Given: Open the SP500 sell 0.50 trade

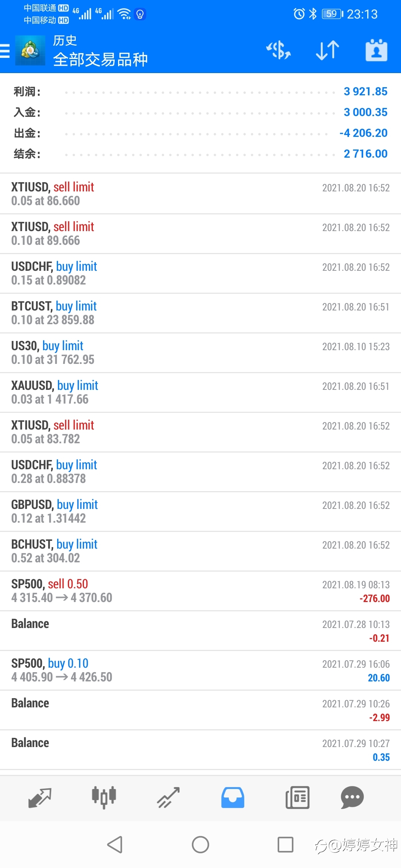Looking at the screenshot, I should [x=200, y=591].
